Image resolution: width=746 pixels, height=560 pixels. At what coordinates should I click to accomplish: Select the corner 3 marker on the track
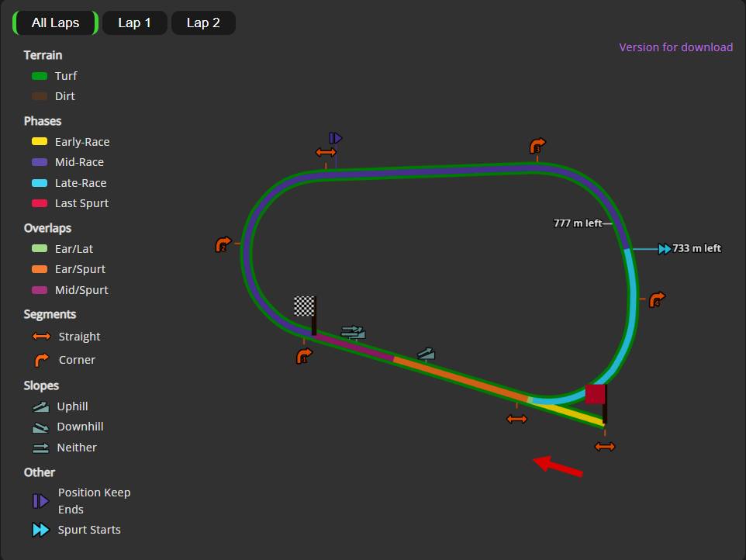pyautogui.click(x=537, y=146)
